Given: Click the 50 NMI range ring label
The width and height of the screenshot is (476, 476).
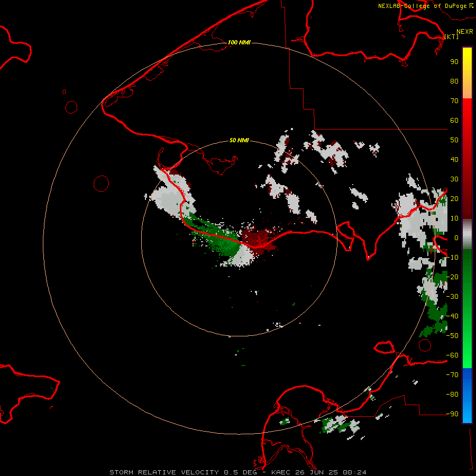Looking at the screenshot, I should tap(239, 140).
